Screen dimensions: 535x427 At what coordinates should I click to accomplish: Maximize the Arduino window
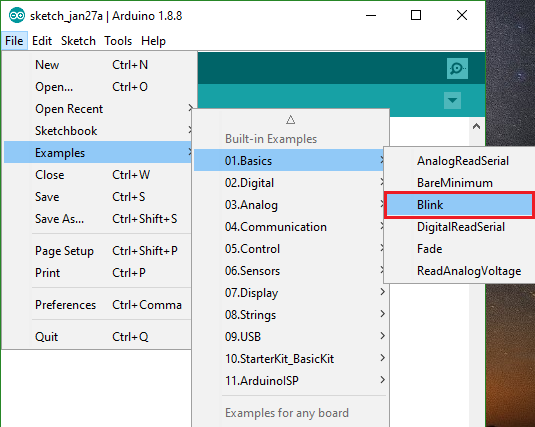(416, 15)
